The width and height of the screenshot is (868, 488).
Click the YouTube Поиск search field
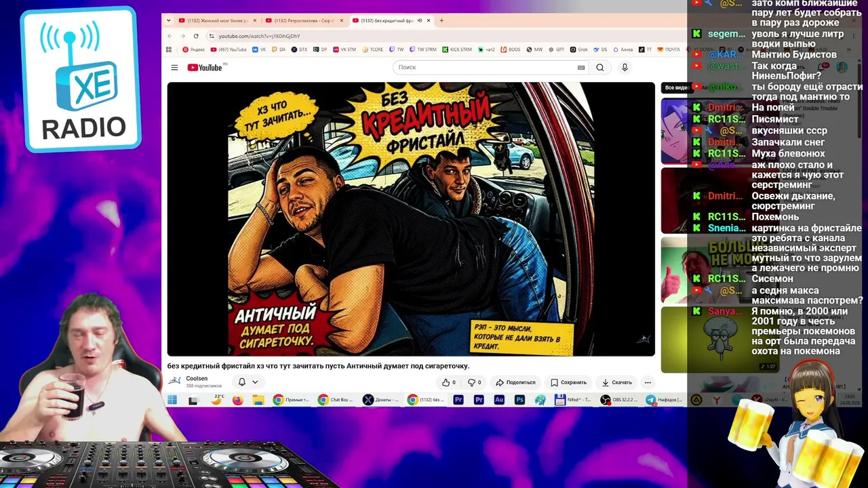[x=485, y=67]
